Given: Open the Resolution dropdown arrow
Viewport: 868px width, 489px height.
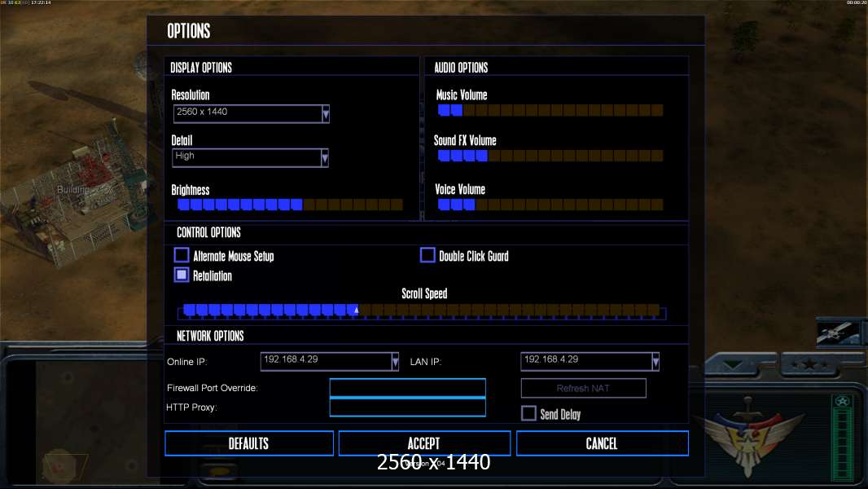Looking at the screenshot, I should tap(326, 114).
